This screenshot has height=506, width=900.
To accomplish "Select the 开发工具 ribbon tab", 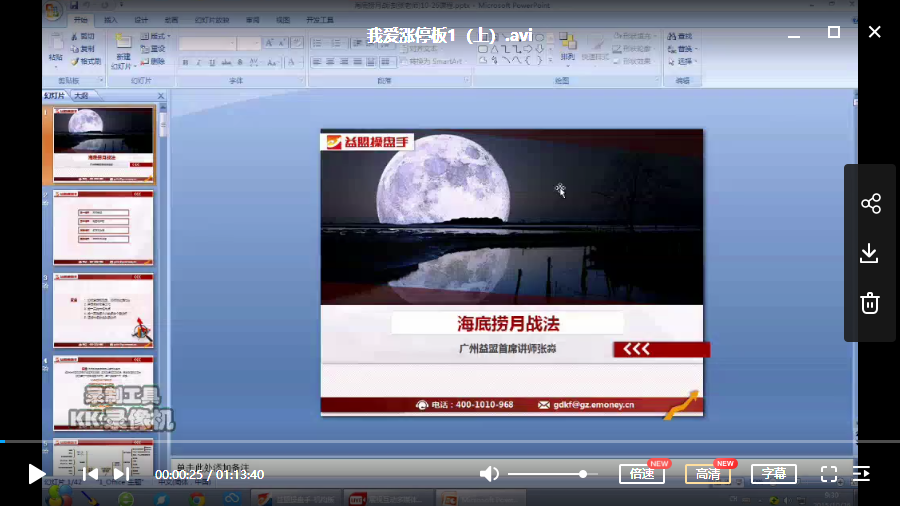I will pos(320,20).
